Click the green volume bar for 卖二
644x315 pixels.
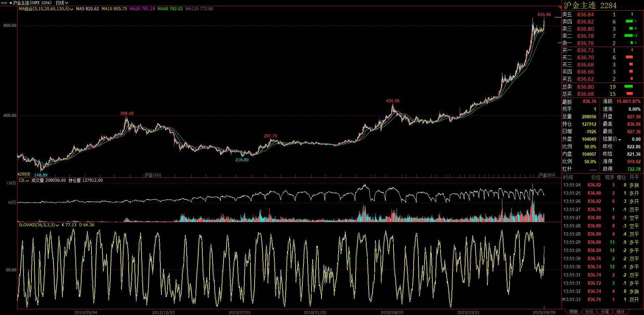628,36
